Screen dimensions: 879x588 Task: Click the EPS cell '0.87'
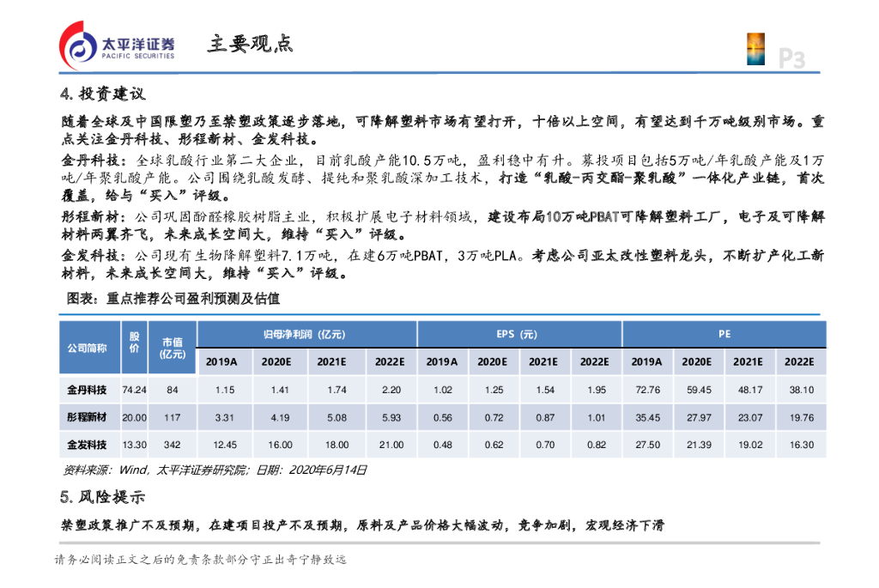(x=545, y=417)
